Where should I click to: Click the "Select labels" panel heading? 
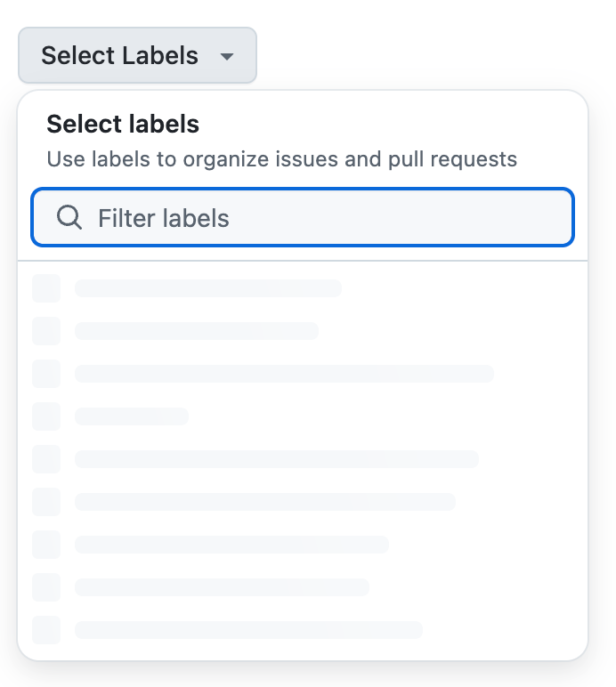[x=123, y=124]
